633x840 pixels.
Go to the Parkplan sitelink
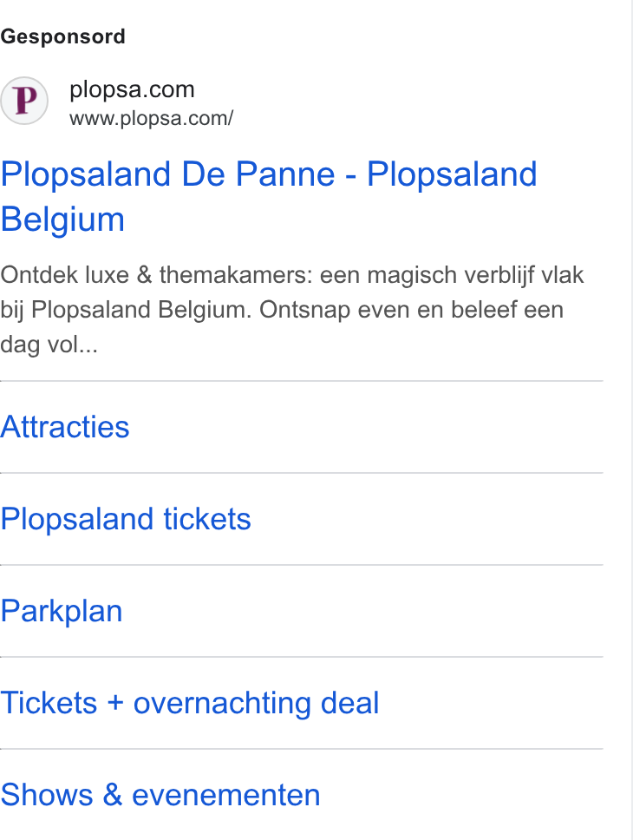tap(62, 611)
